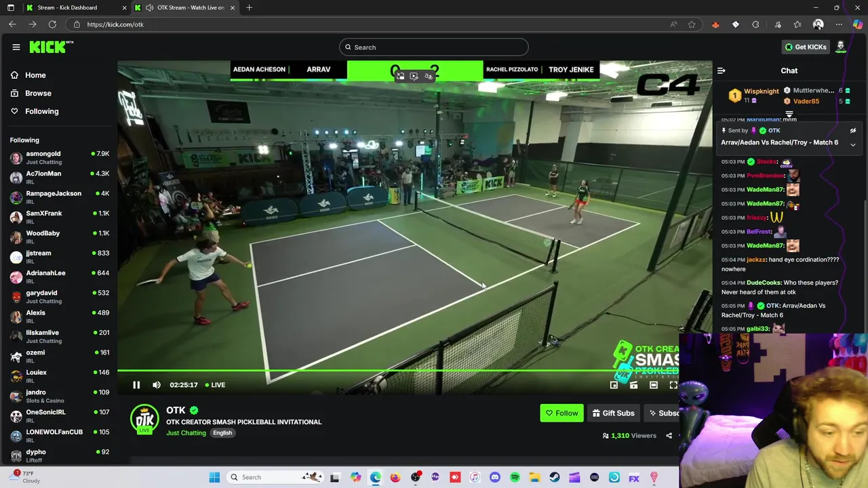Select WoodBaby channel row
The image size is (868, 488).
60,237
